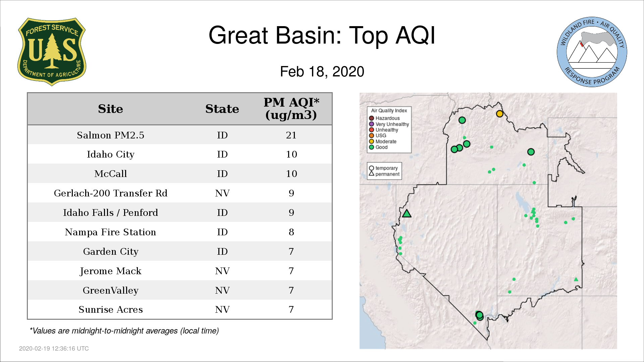Click the midnight-to-midnight averages footnote
Viewport: 644px width, 362px height.
(x=124, y=331)
